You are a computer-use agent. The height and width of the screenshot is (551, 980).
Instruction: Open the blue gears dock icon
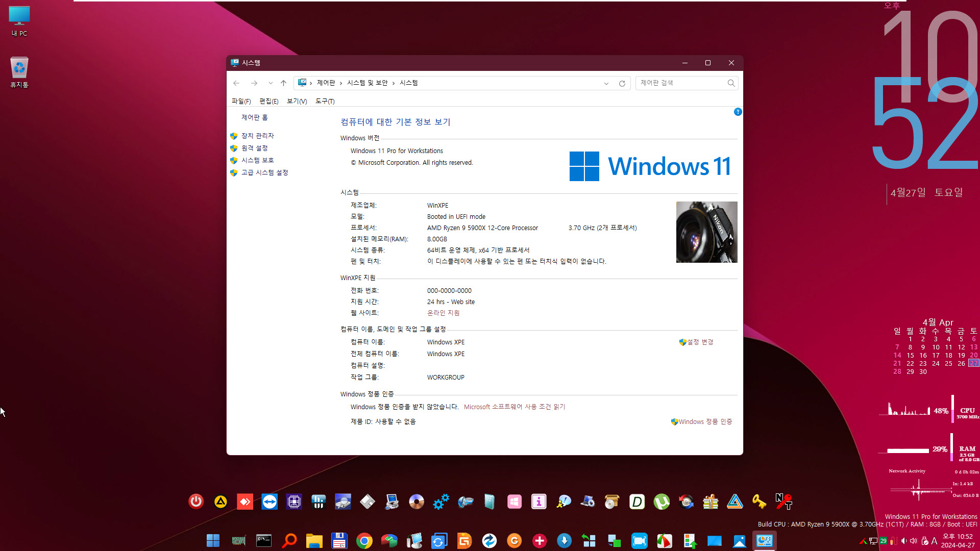coord(441,502)
